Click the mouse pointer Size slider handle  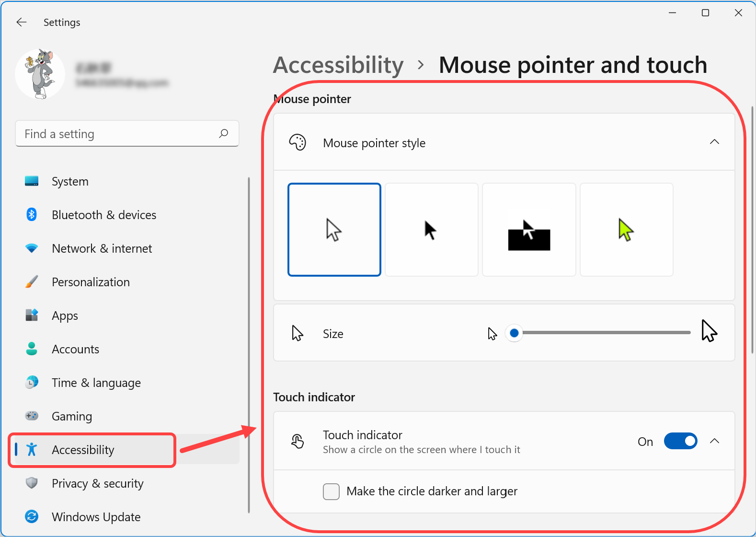click(514, 333)
